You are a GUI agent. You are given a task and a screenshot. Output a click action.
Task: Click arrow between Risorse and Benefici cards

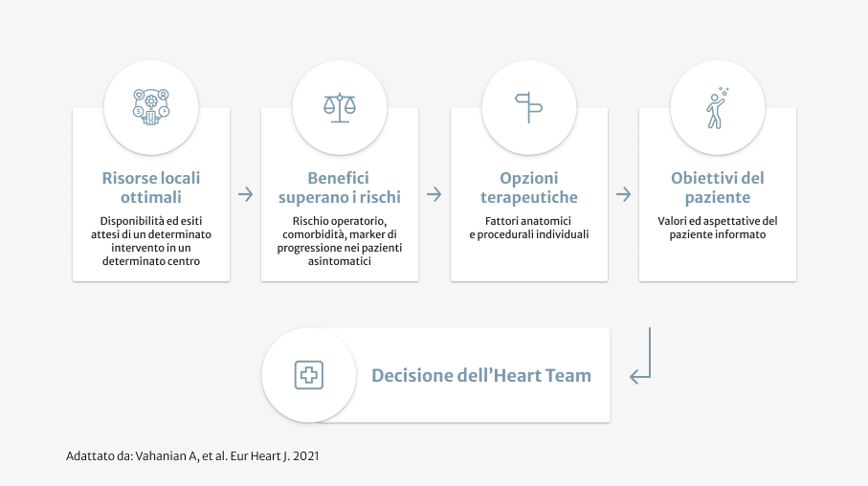(246, 194)
